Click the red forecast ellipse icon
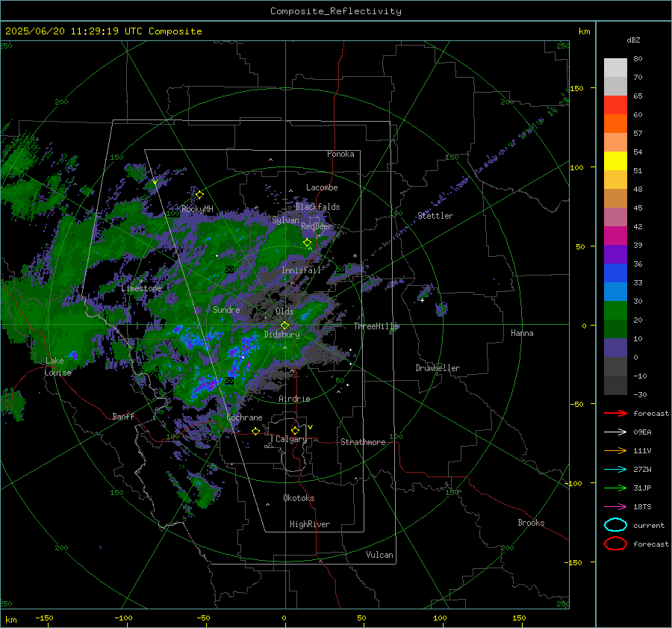The height and width of the screenshot is (628, 672). tap(615, 544)
